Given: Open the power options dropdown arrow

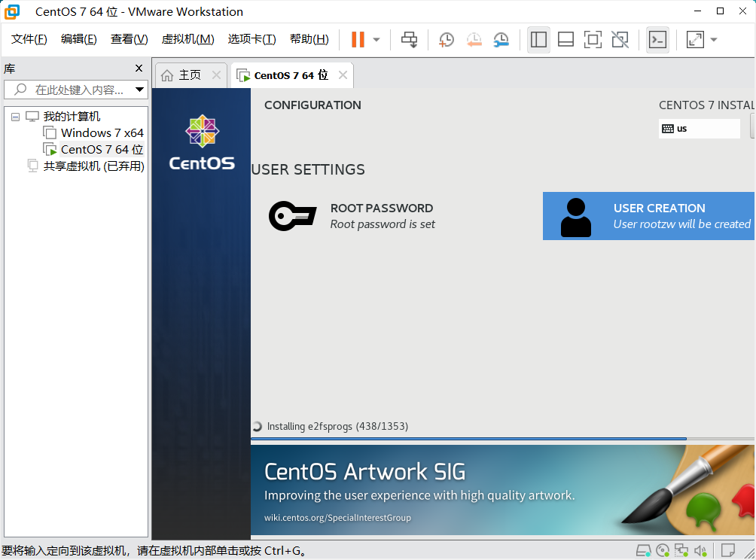Looking at the screenshot, I should pyautogui.click(x=376, y=40).
